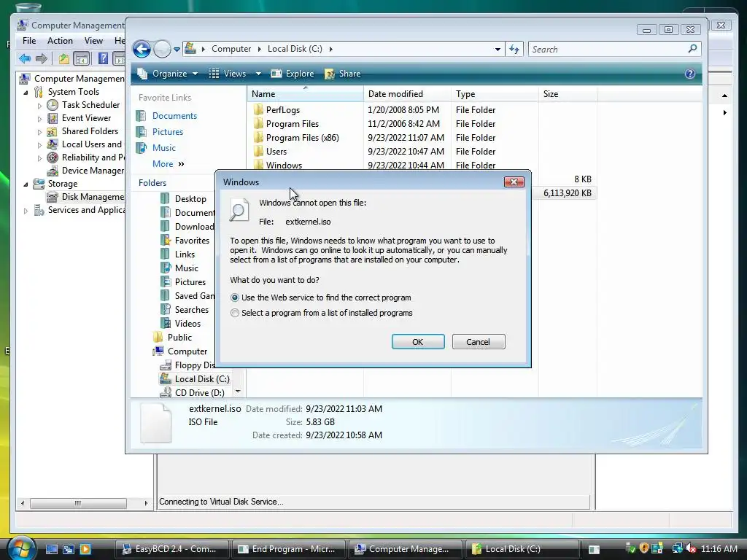Select CD Drive (D:) in Folders tree

199,393
